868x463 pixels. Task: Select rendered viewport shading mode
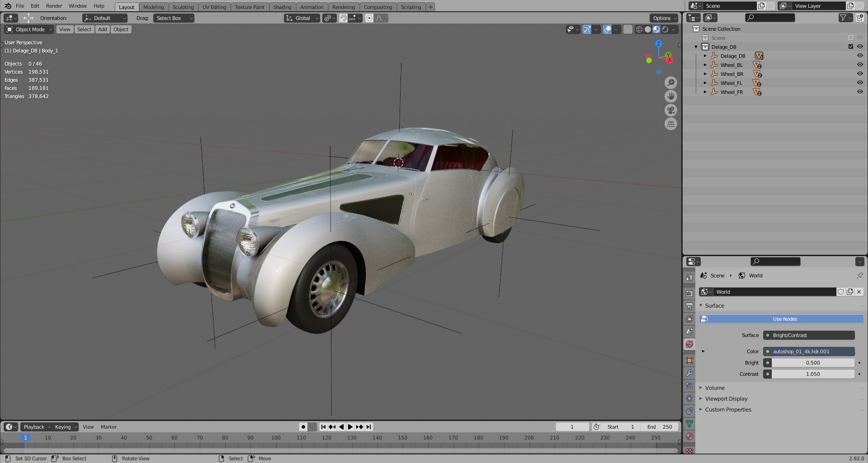point(665,29)
